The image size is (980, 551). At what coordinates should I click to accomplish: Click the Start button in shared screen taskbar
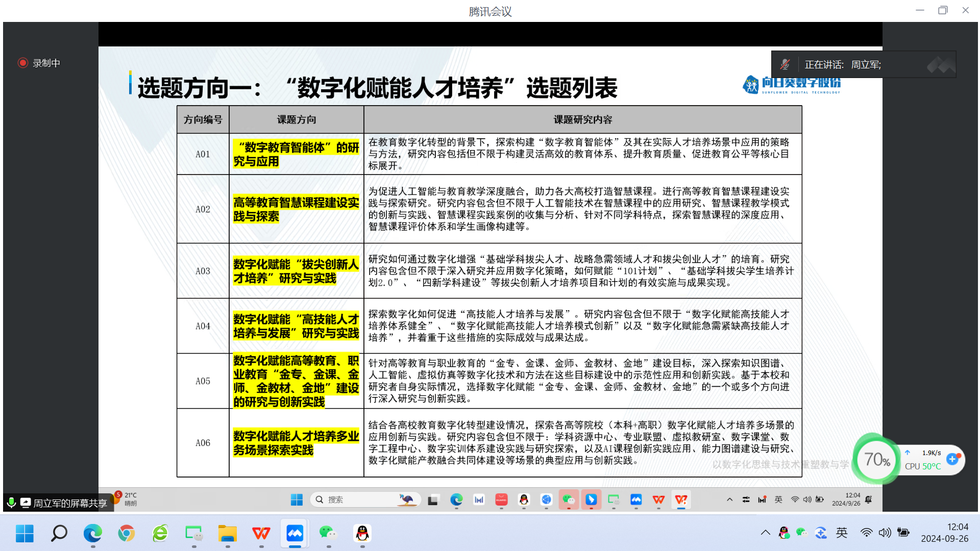pos(297,499)
